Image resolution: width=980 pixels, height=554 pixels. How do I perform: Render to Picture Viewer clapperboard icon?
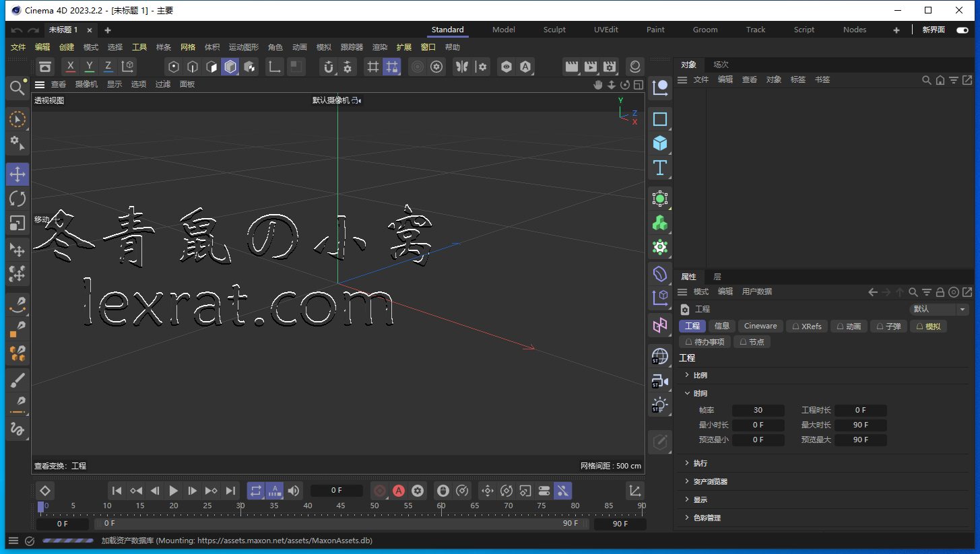591,67
